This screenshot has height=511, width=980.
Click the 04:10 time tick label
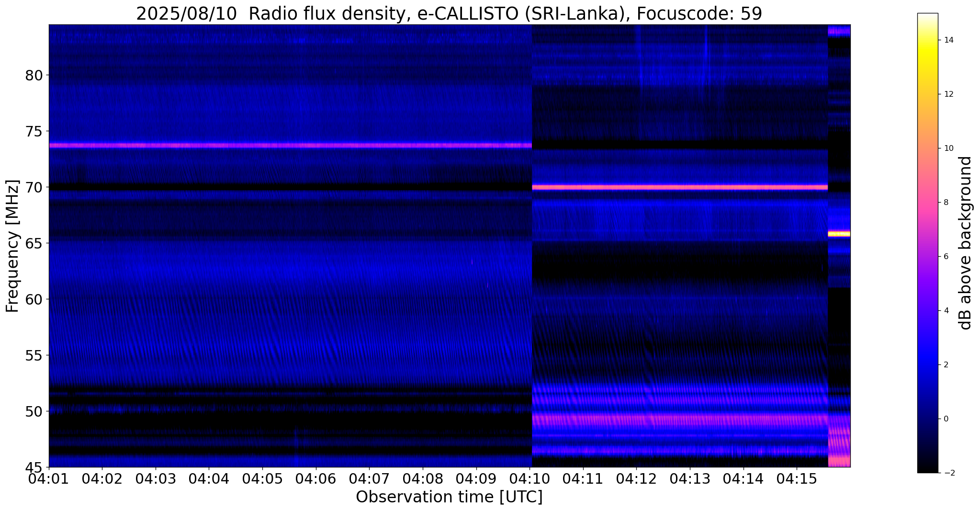point(529,478)
